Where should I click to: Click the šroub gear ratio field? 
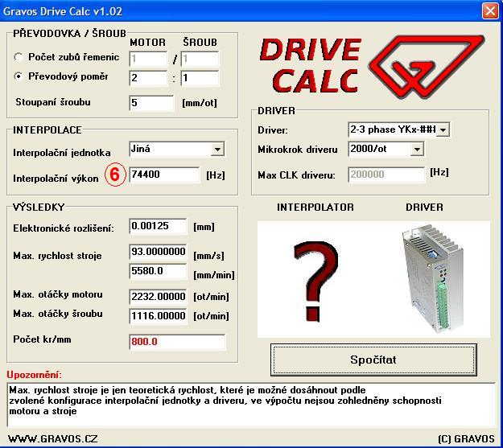pyautogui.click(x=200, y=78)
